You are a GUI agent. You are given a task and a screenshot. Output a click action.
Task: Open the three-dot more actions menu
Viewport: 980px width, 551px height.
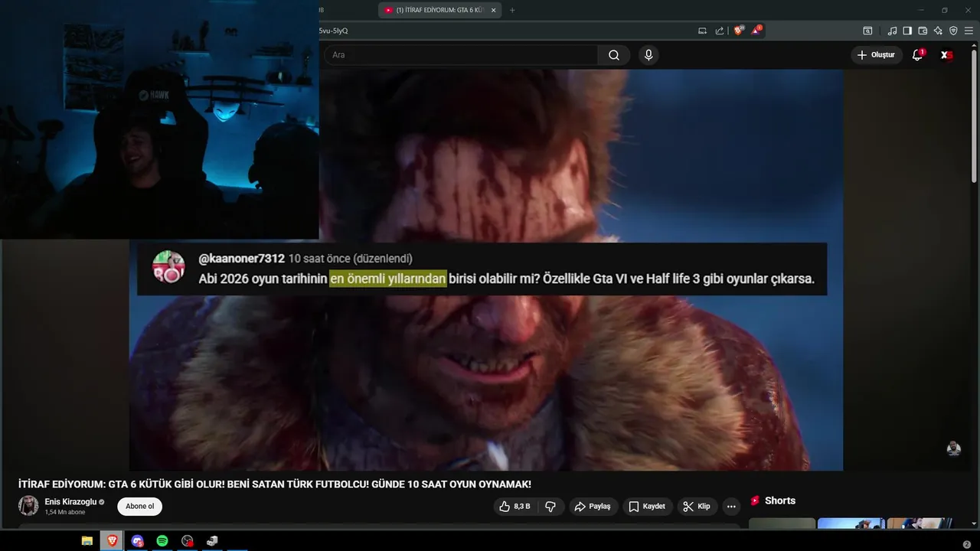point(731,507)
